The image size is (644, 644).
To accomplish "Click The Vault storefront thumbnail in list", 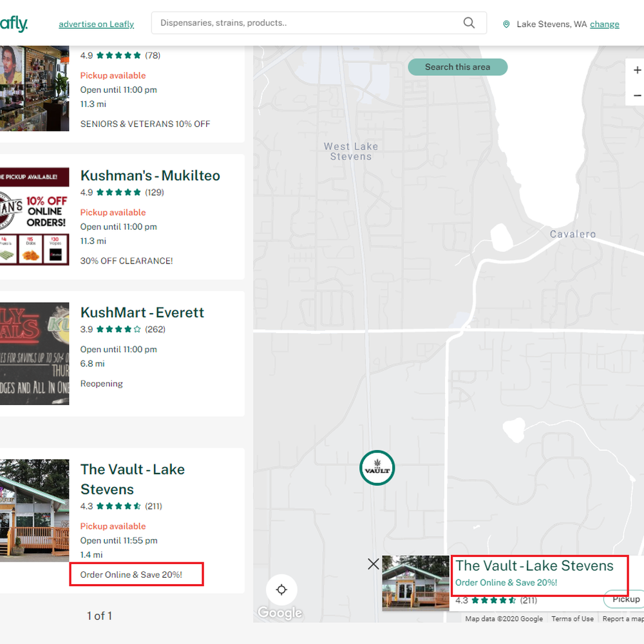I will pos(35,511).
